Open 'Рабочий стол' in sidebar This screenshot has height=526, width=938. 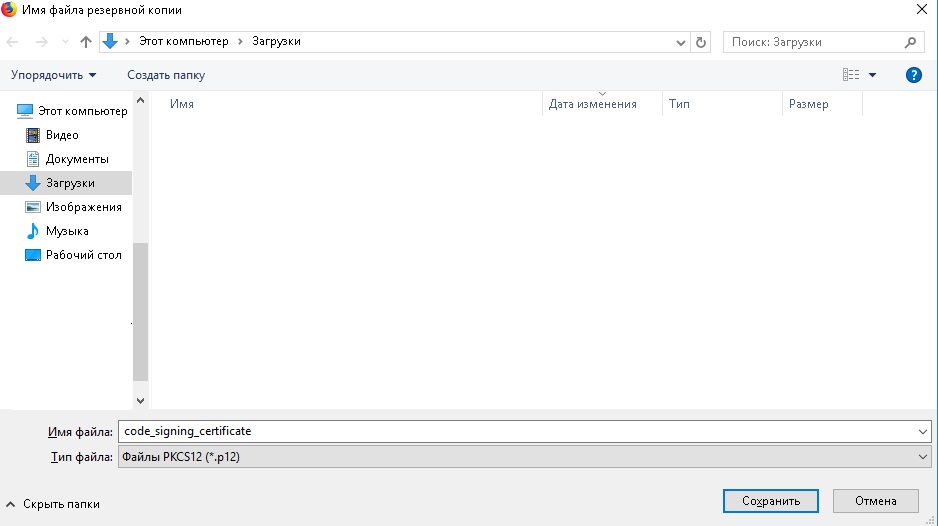(73, 254)
